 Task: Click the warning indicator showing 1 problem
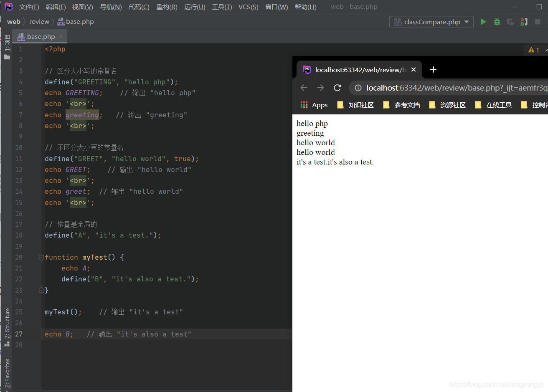(534, 50)
